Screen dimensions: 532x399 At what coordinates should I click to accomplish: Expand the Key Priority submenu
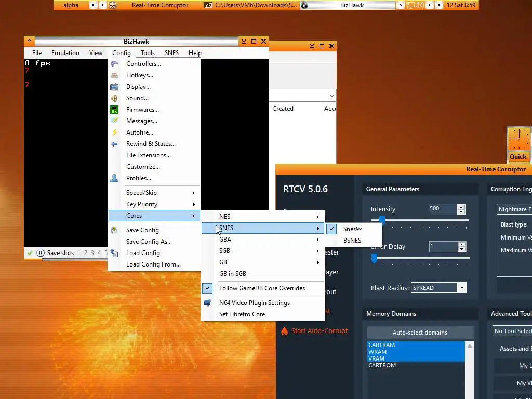pyautogui.click(x=154, y=204)
